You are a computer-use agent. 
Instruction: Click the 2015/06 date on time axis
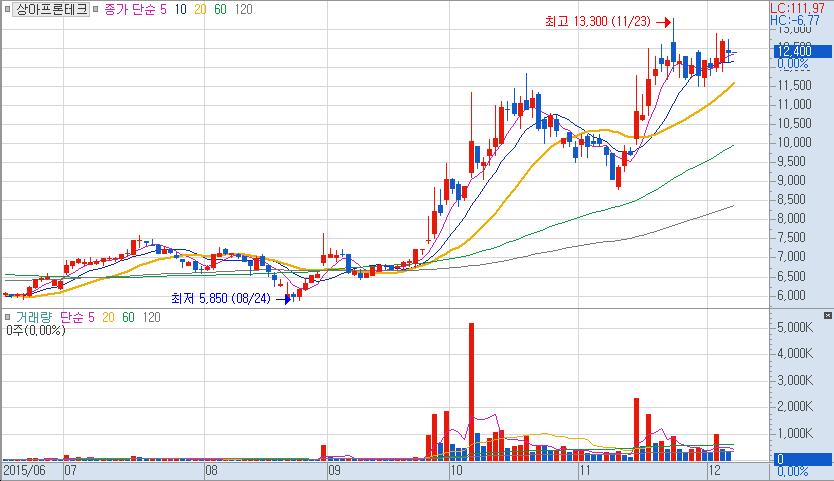24,468
